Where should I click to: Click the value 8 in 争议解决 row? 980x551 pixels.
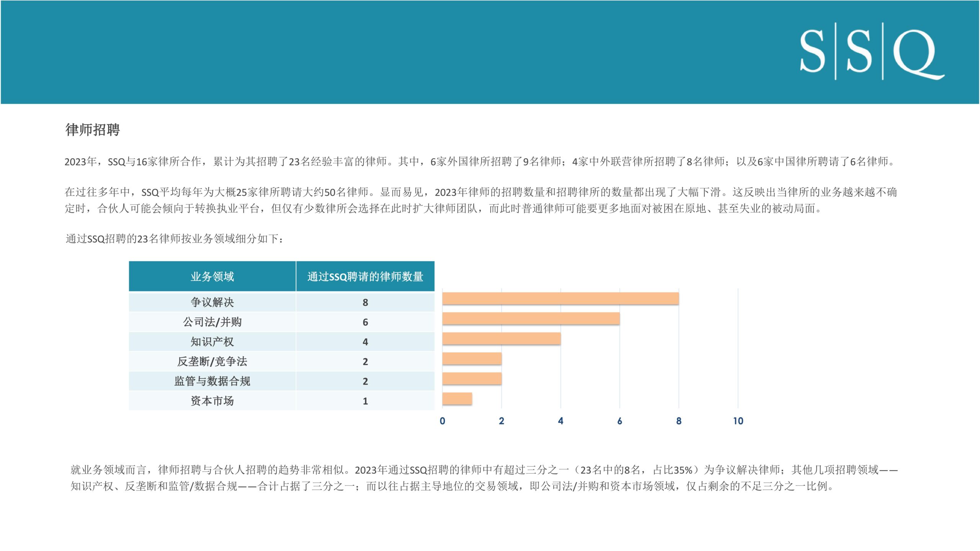(365, 303)
